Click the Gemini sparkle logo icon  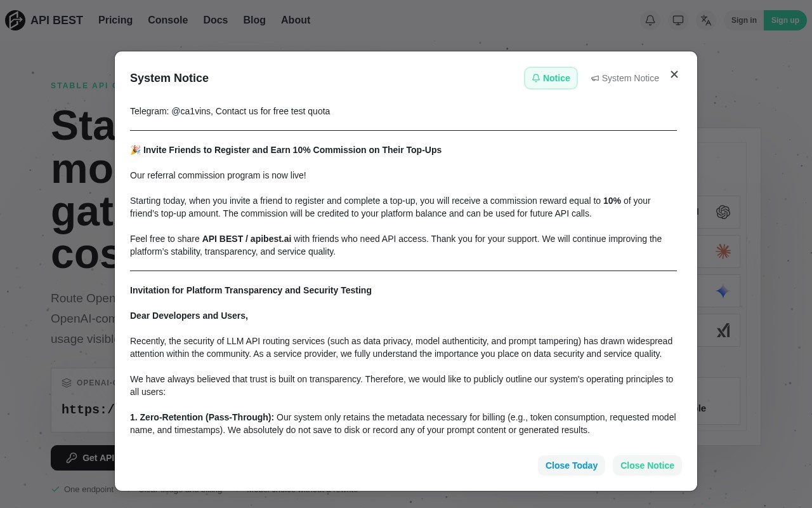[723, 291]
